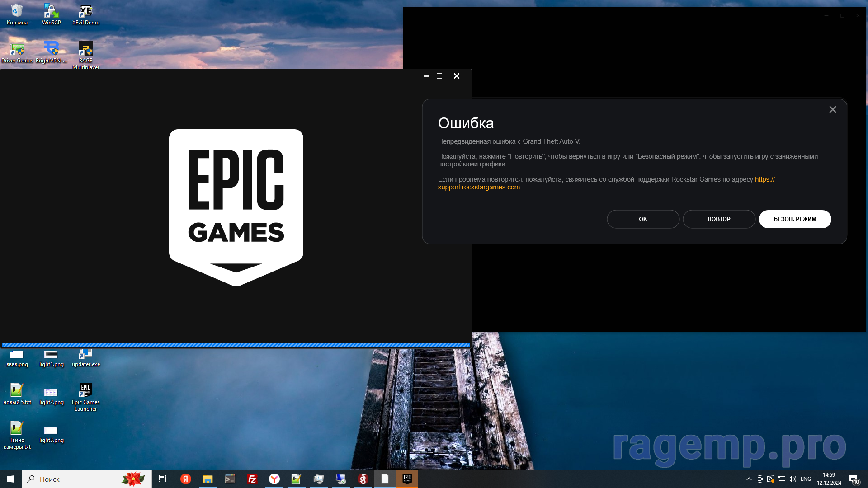
Task: Select updater.exe on the desktop
Action: point(85,359)
